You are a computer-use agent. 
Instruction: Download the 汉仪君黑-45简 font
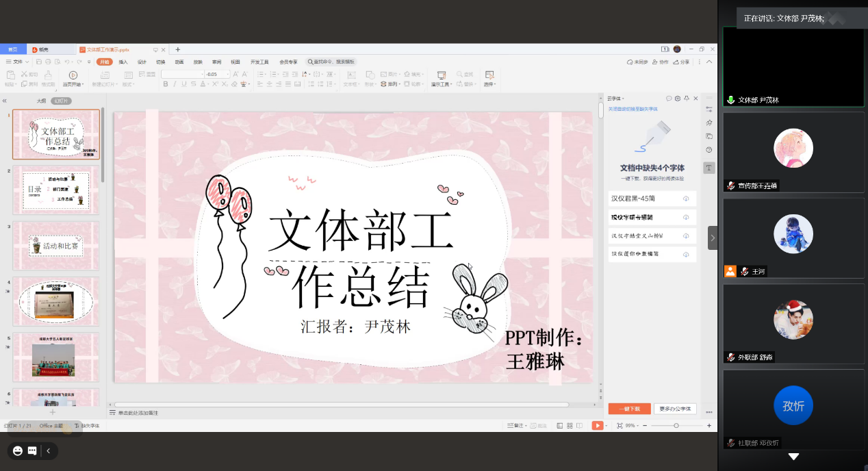pos(686,199)
